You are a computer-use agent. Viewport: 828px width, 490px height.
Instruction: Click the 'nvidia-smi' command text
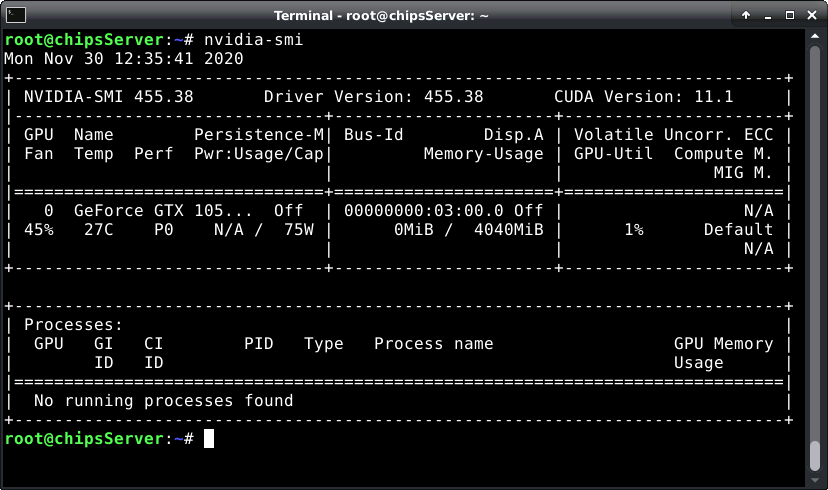click(x=253, y=40)
